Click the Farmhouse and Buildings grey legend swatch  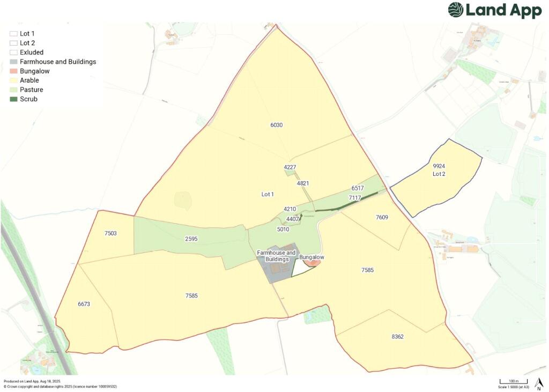coord(13,62)
